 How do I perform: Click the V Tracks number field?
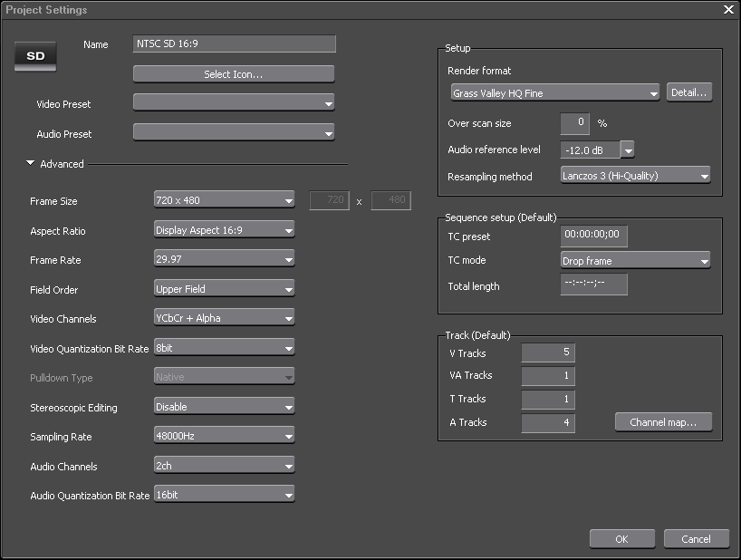coord(548,352)
